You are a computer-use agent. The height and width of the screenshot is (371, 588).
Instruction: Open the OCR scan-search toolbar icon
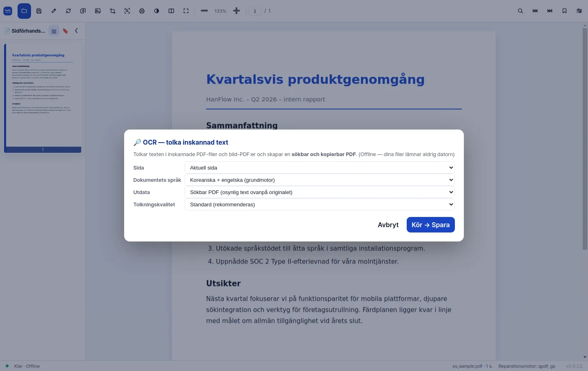127,11
